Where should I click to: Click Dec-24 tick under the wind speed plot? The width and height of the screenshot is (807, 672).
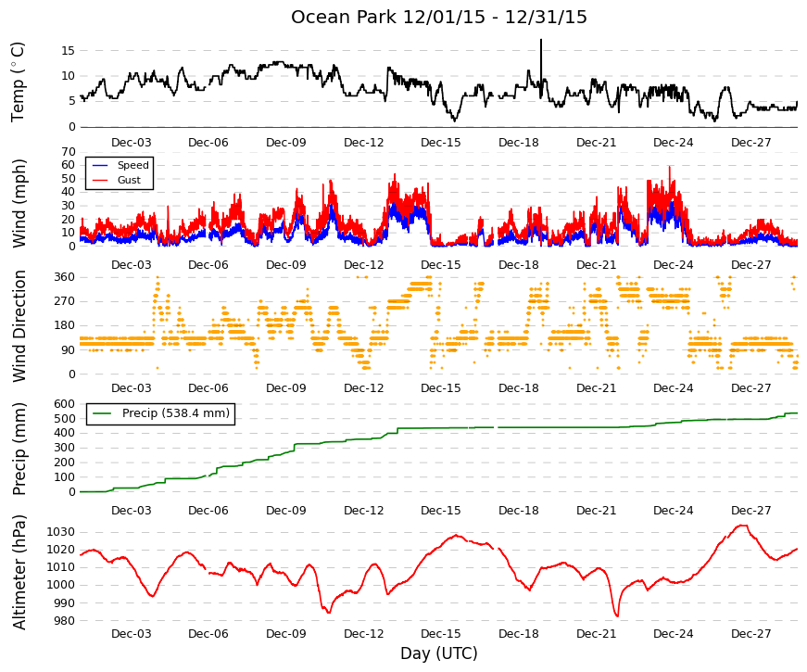(x=674, y=265)
